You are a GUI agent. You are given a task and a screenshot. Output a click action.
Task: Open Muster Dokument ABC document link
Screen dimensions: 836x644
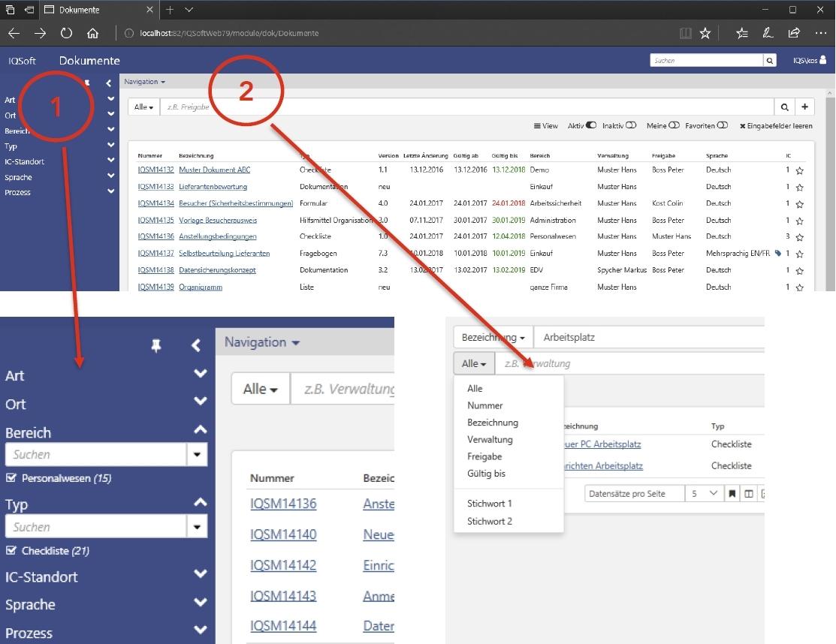coord(214,170)
